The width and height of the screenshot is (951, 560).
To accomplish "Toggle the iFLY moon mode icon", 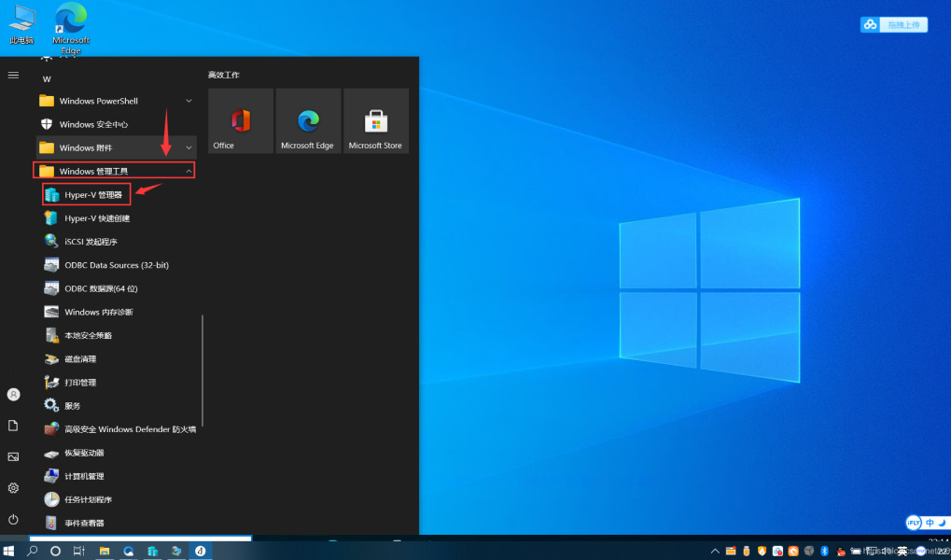I will (x=942, y=523).
